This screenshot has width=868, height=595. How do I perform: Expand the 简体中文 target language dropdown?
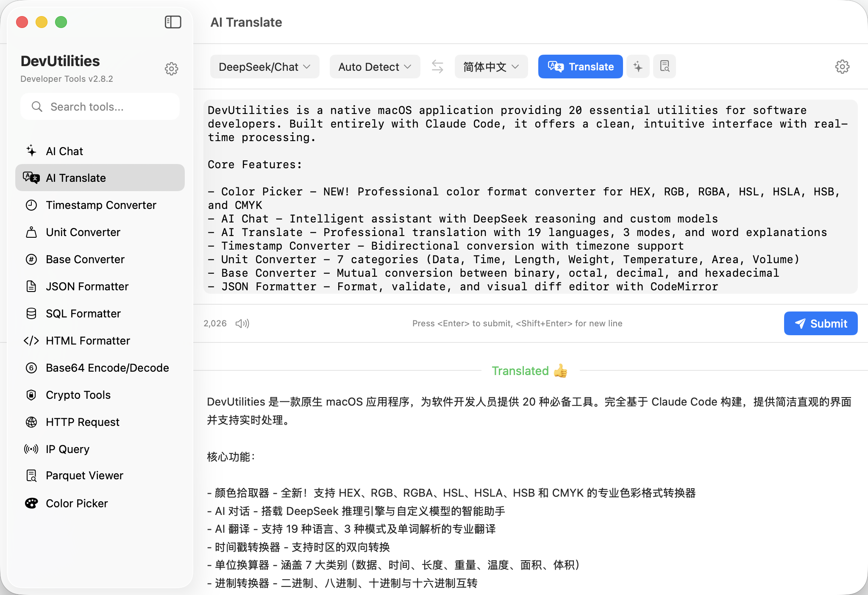(x=491, y=67)
